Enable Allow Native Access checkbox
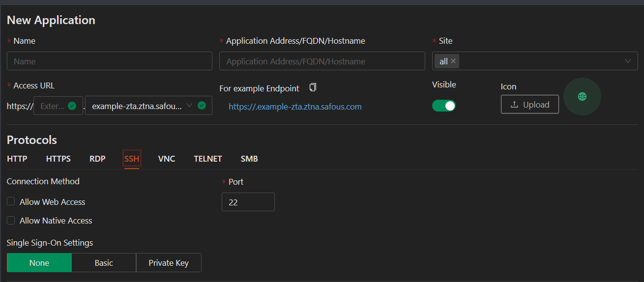Screen dimensions: 644x282 [11, 221]
